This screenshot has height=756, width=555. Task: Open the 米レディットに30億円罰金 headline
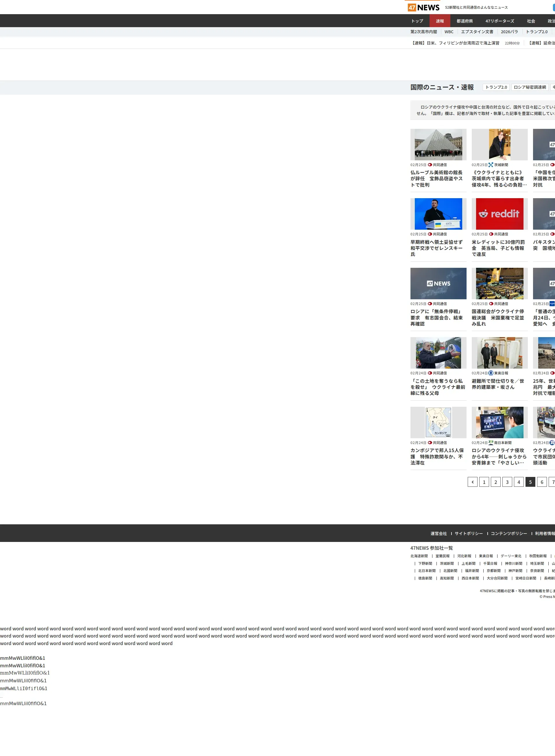(x=498, y=248)
